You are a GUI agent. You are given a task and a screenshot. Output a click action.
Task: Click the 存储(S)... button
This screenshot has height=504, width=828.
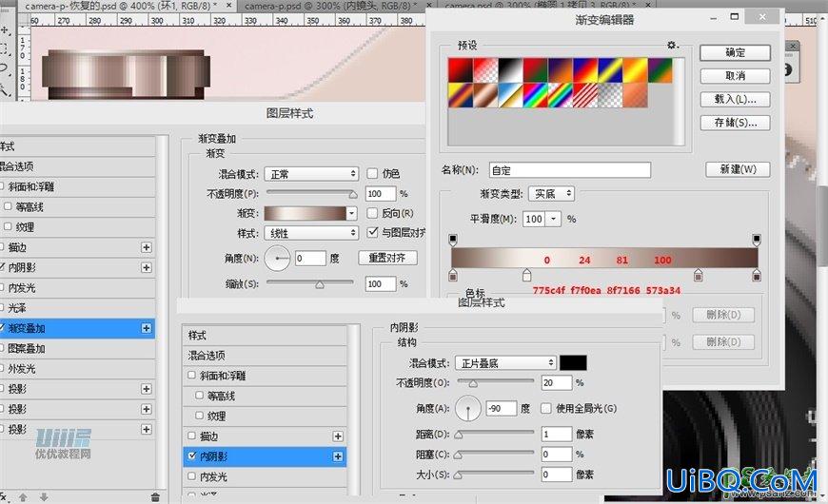(735, 123)
